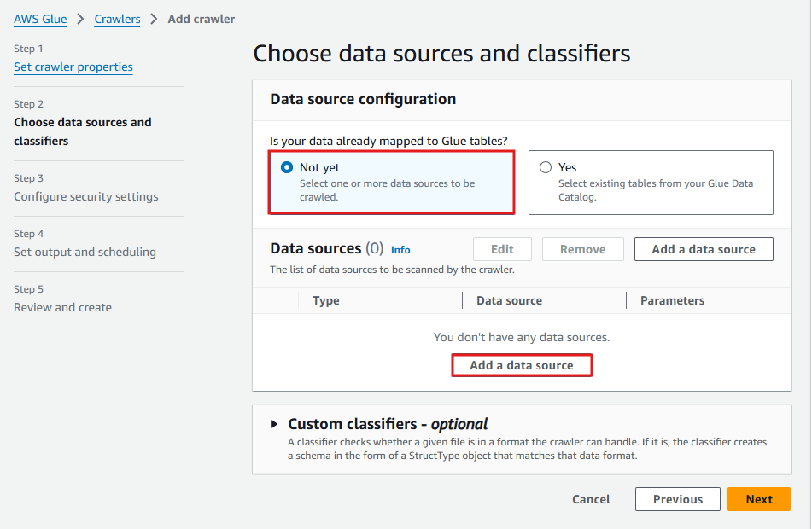Click the Parameters column header

tap(672, 300)
